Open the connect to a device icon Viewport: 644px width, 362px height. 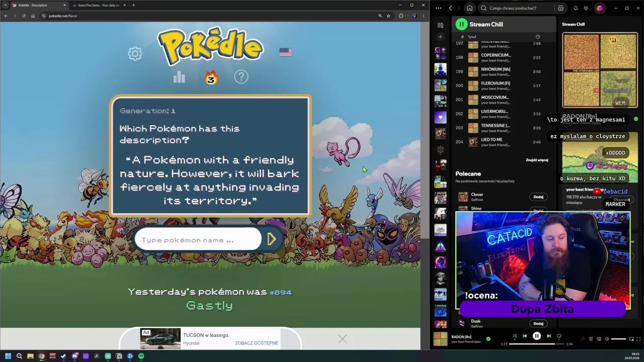[599, 339]
